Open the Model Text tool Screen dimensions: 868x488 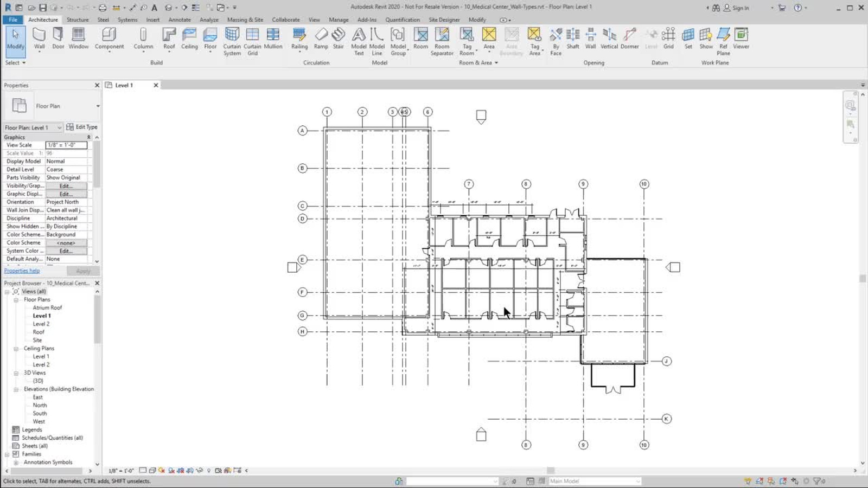point(359,41)
